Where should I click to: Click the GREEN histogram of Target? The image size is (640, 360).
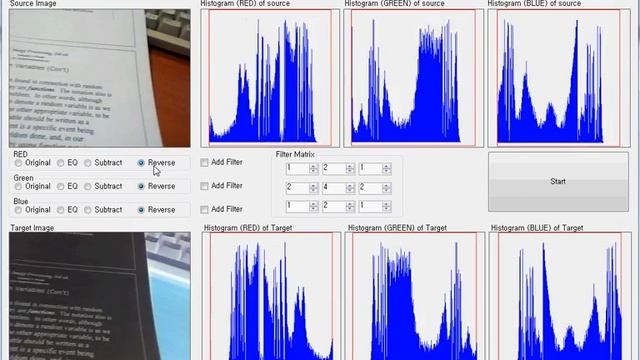[x=415, y=296]
